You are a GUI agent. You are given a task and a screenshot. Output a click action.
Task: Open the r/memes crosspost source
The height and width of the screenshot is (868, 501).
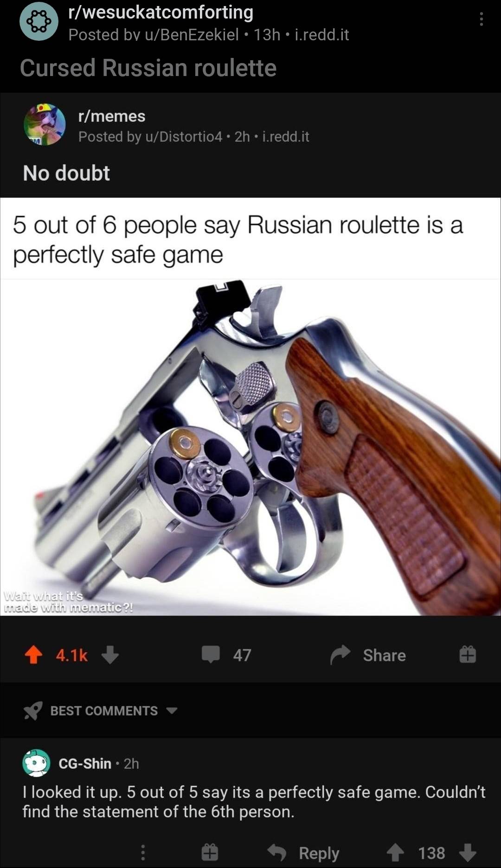[x=112, y=116]
